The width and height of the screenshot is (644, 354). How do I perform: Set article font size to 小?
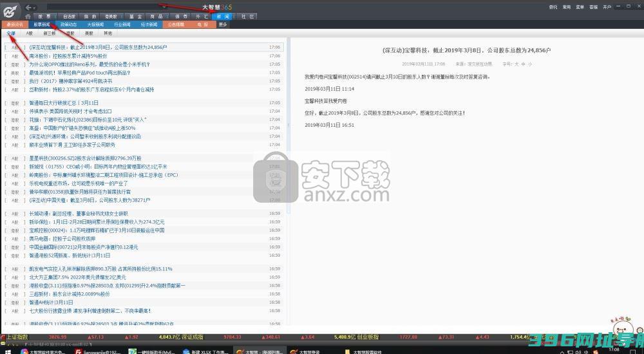pyautogui.click(x=530, y=64)
